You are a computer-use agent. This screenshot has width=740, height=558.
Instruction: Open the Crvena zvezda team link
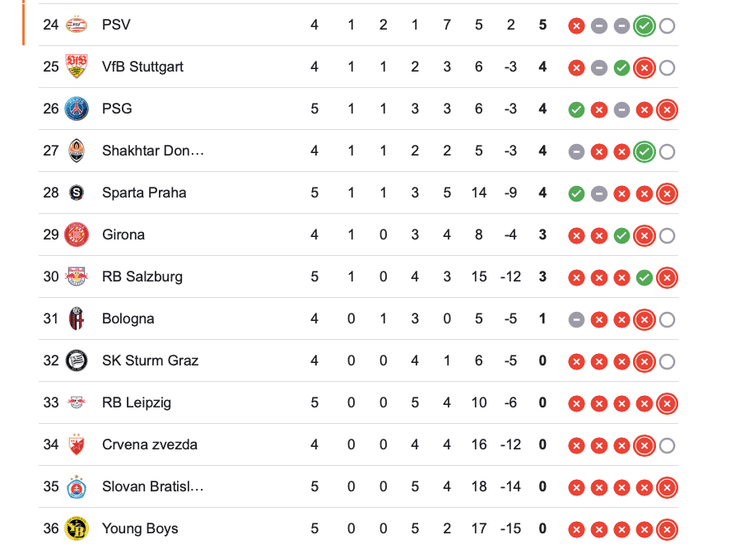[149, 445]
